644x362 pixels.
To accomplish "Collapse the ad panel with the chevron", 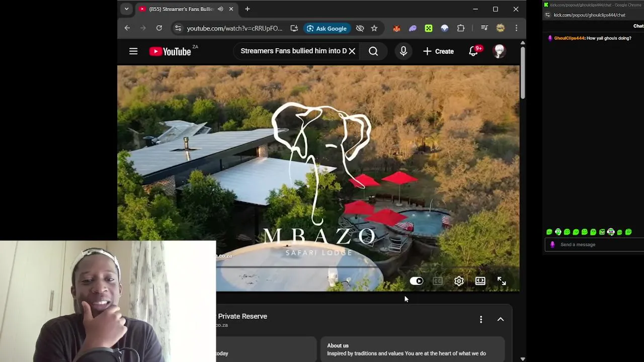I will pos(501,319).
